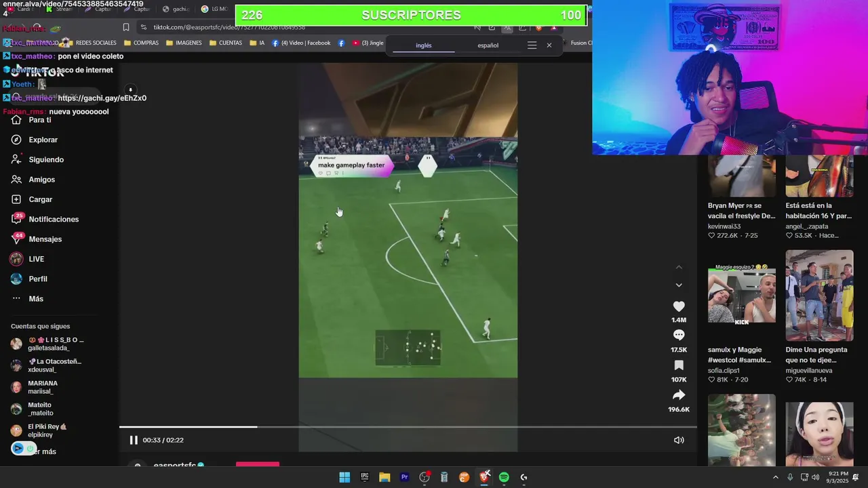868x488 pixels.
Task: Open Spotify from taskbar
Action: (504, 477)
